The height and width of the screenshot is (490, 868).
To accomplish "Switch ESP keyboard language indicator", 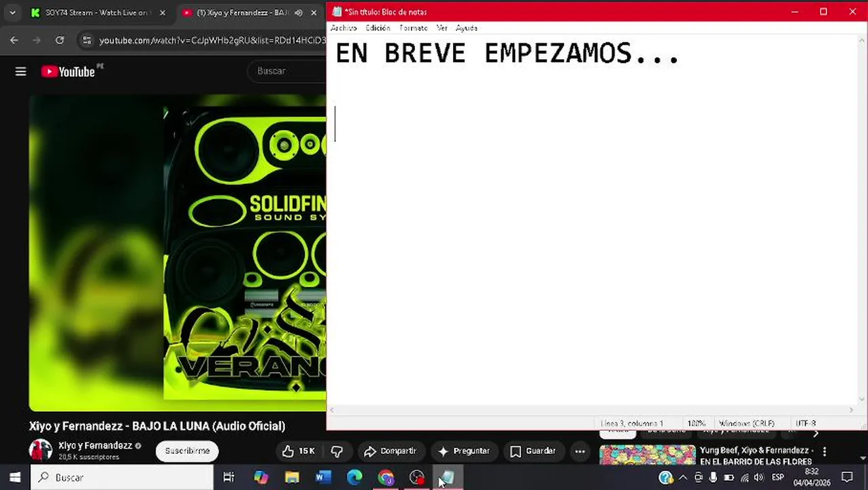I will click(778, 478).
